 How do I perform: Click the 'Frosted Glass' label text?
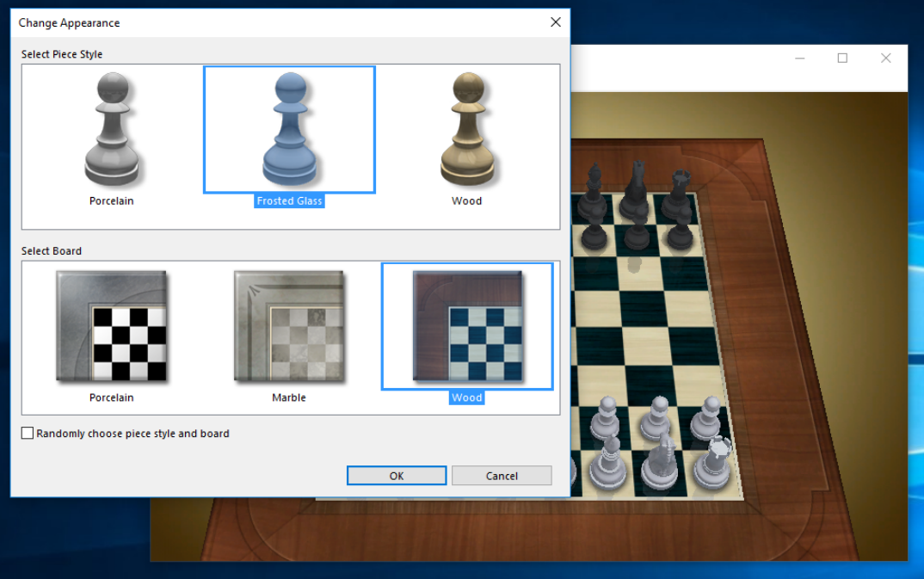289,200
